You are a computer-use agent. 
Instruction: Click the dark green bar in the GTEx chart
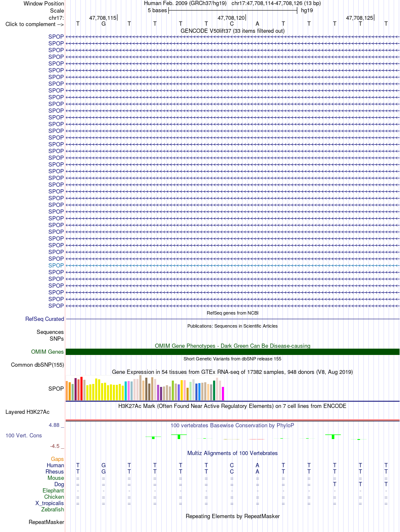pyautogui.click(x=214, y=390)
